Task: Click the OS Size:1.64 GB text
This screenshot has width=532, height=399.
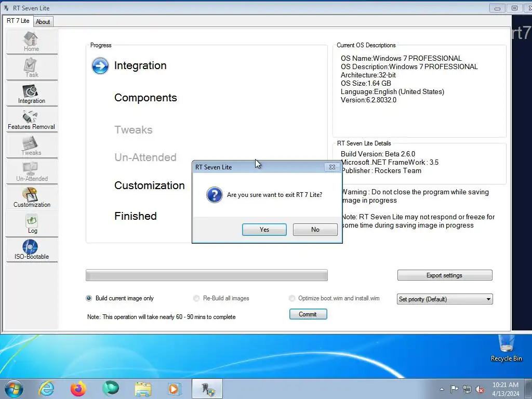Action: pos(366,83)
